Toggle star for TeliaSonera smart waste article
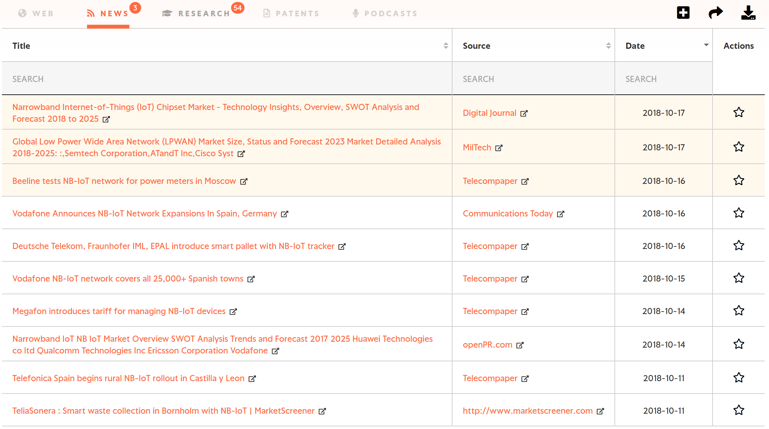Viewport: 769px width, 429px height. point(738,410)
